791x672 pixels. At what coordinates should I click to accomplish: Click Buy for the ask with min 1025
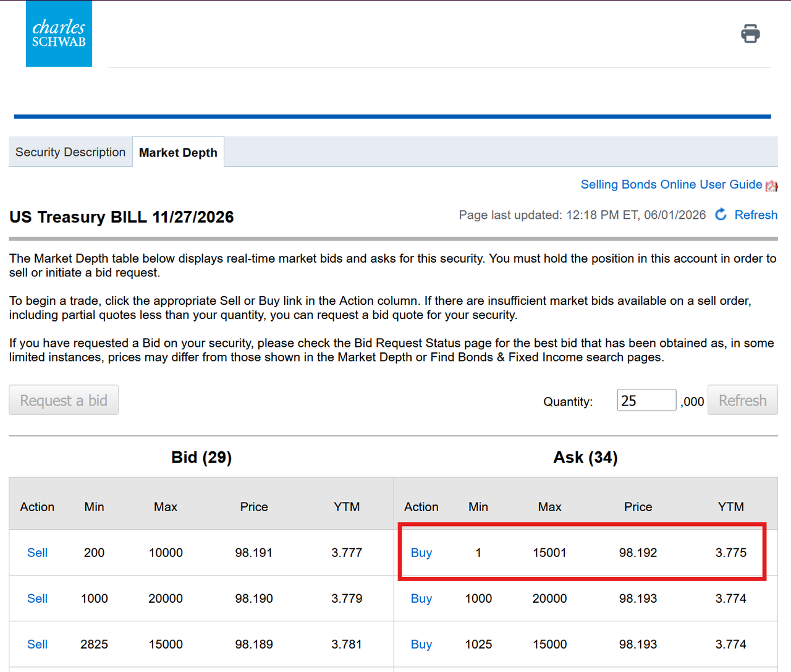421,644
